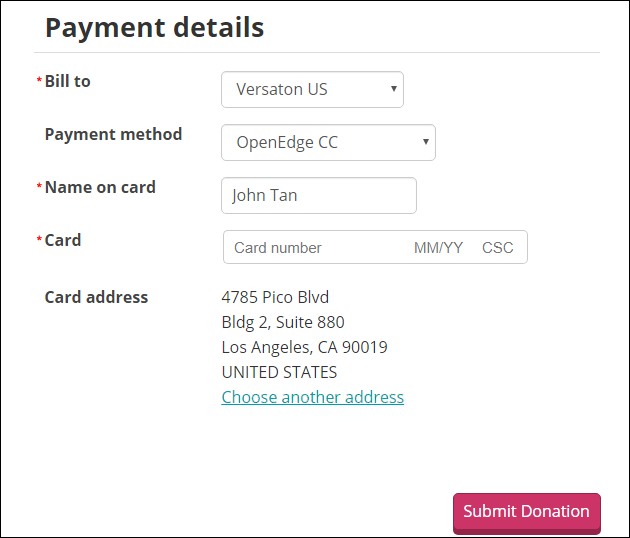This screenshot has height=538, width=630.
Task: Click the Payment details heading
Action: click(155, 28)
